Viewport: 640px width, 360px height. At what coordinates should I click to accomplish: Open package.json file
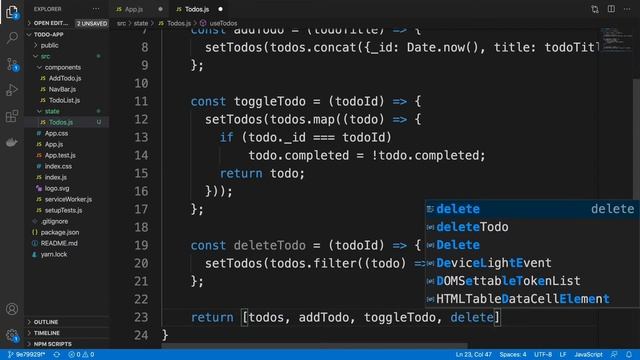60,233
